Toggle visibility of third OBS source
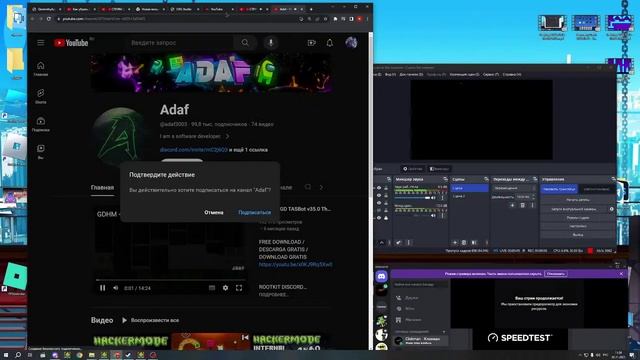Viewport: 640px width, 360px height. point(379,203)
